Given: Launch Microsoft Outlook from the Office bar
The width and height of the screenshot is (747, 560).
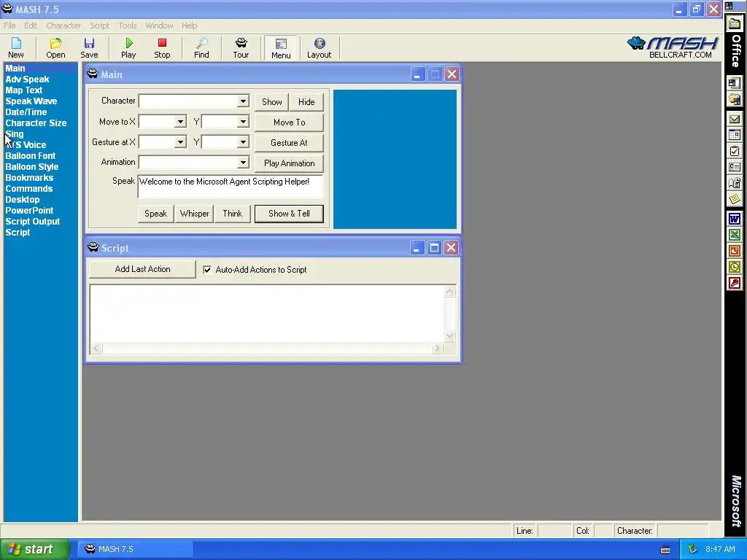Looking at the screenshot, I should (x=735, y=267).
